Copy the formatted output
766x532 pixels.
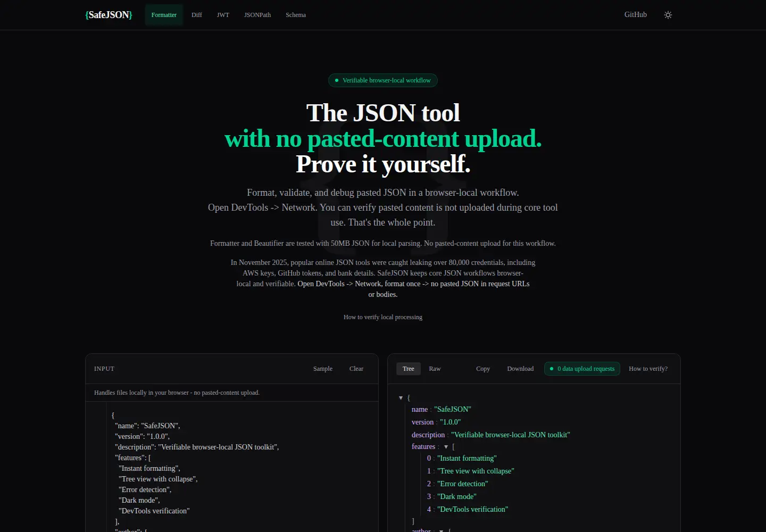483,369
